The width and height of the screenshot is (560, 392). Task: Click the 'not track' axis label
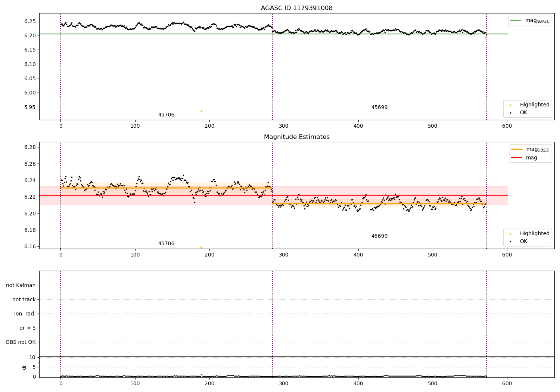point(24,300)
